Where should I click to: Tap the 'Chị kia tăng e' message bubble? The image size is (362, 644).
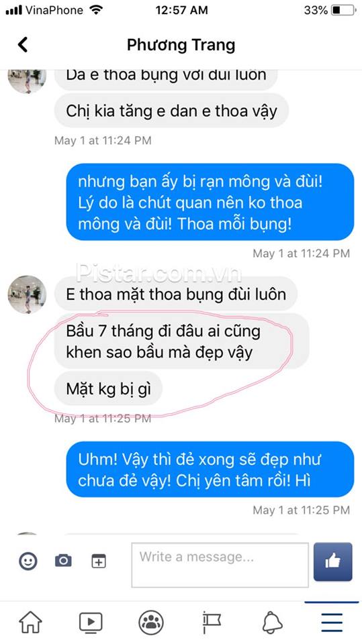[x=171, y=111]
